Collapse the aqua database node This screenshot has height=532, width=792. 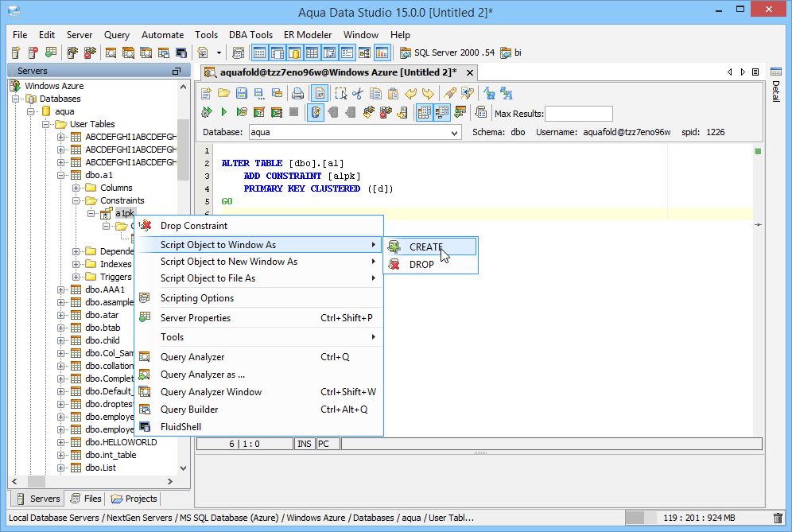pos(31,111)
